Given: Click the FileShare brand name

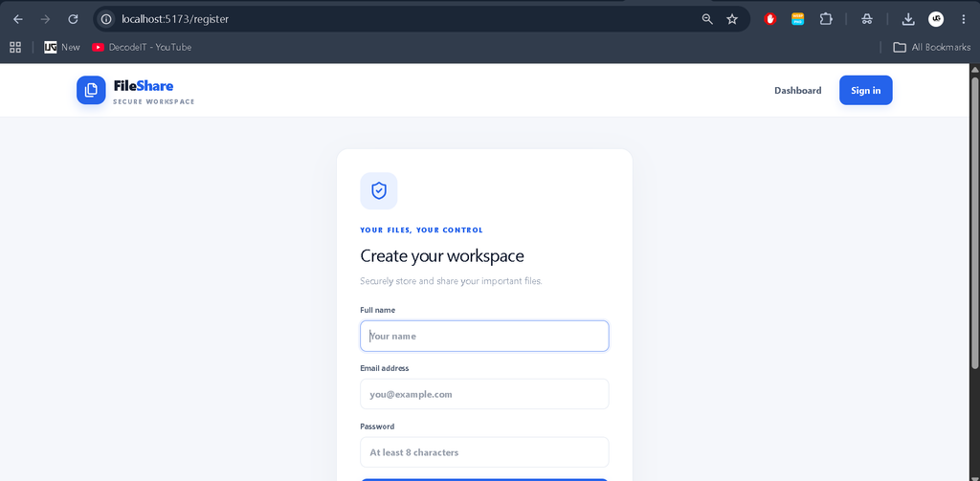Looking at the screenshot, I should pos(144,86).
